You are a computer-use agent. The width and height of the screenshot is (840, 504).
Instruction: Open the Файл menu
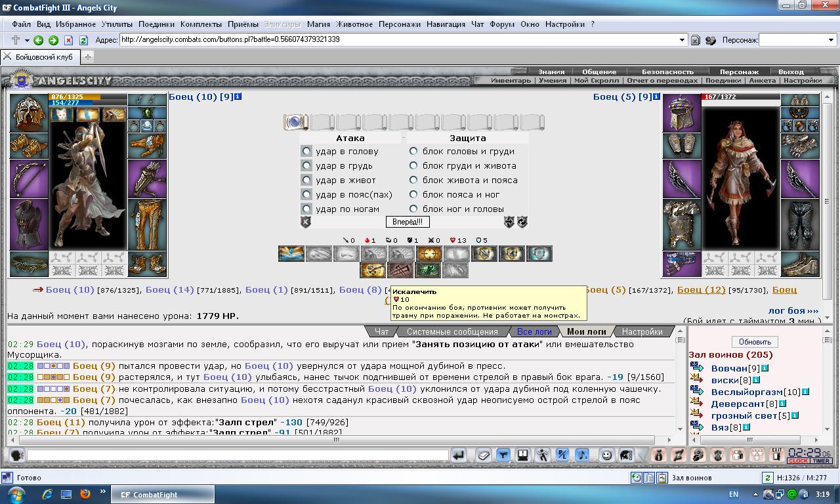click(x=21, y=24)
